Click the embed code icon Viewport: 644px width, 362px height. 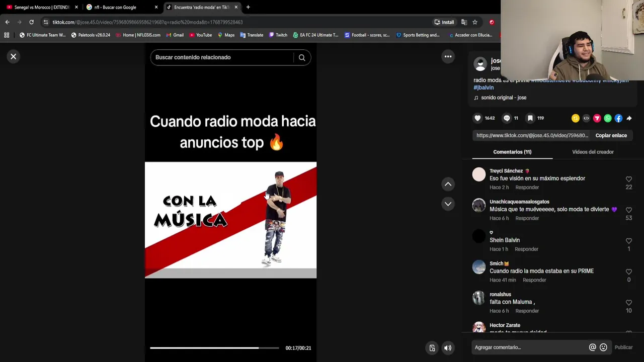tap(586, 118)
